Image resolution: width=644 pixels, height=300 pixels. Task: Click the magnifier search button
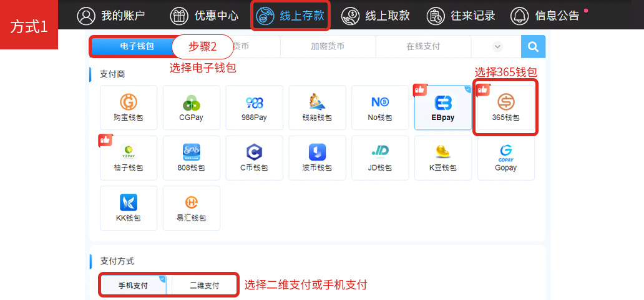tap(533, 46)
